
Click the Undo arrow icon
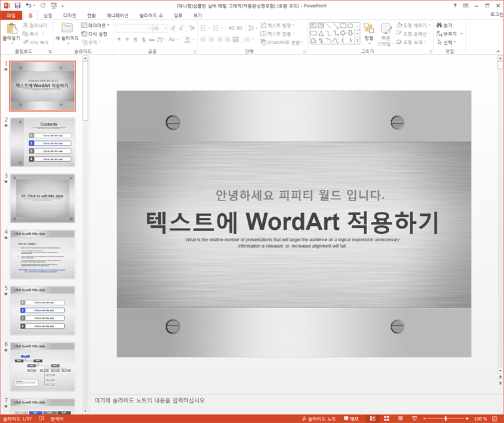(28, 5)
